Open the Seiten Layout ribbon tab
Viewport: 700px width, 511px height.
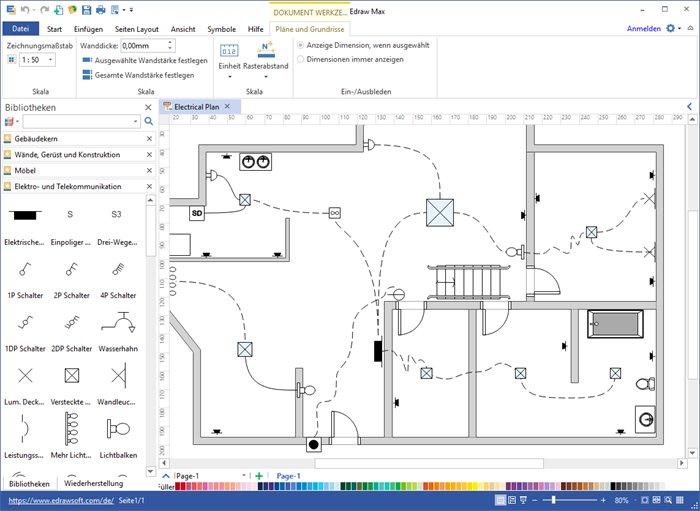point(135,29)
